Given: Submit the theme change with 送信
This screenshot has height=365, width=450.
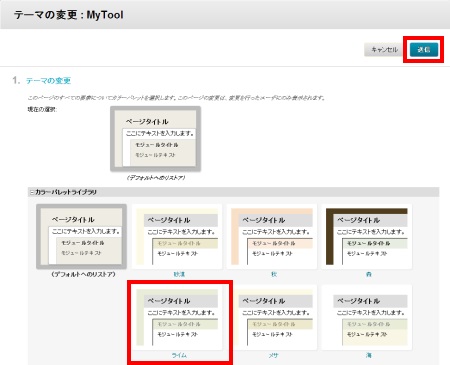Looking at the screenshot, I should click(424, 50).
